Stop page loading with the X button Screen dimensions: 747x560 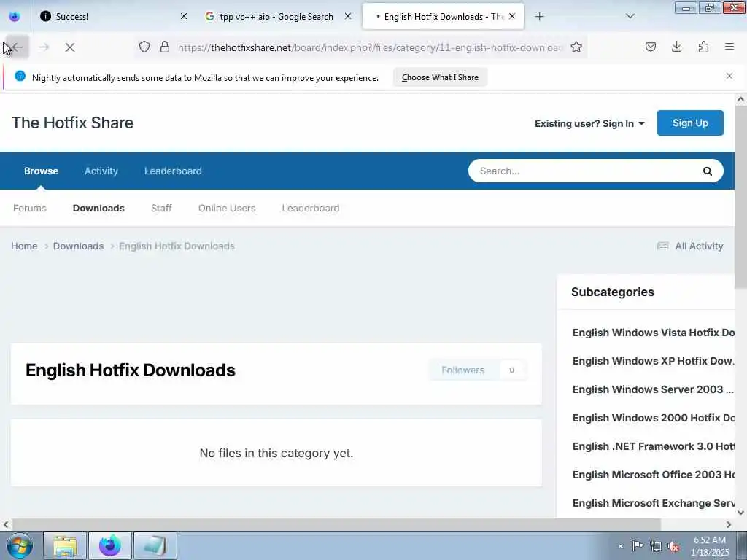(70, 47)
